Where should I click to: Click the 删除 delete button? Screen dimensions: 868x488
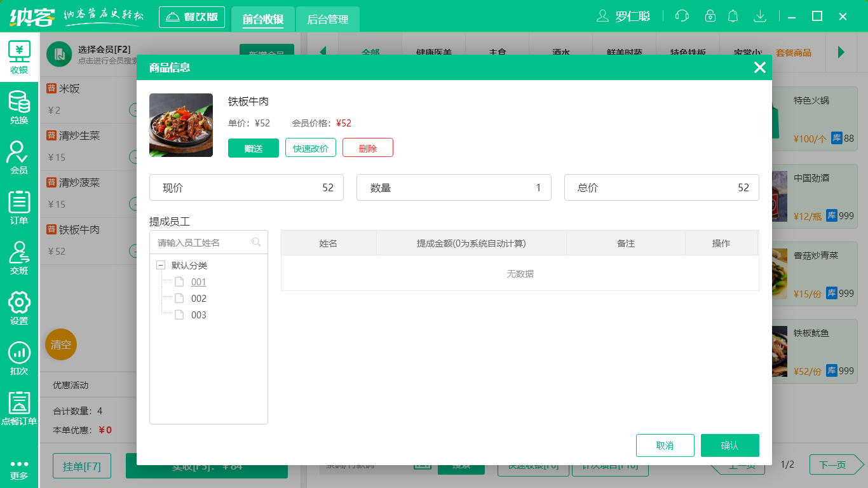[367, 147]
